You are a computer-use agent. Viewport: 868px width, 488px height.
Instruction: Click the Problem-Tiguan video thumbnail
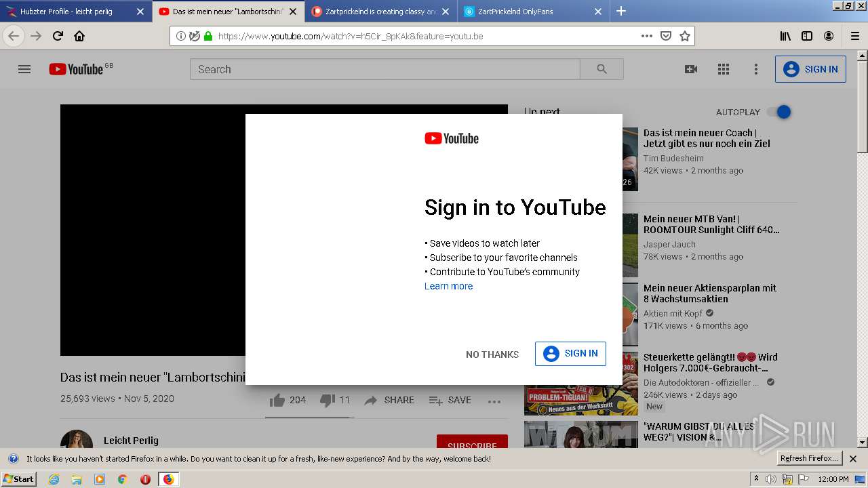coord(581,384)
